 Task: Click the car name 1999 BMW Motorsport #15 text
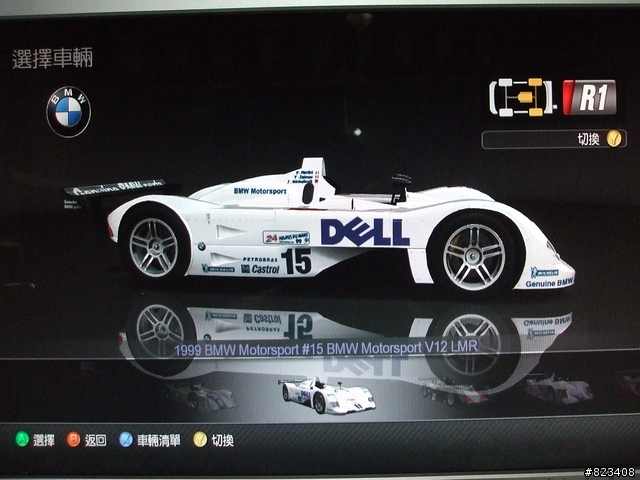[x=326, y=349]
